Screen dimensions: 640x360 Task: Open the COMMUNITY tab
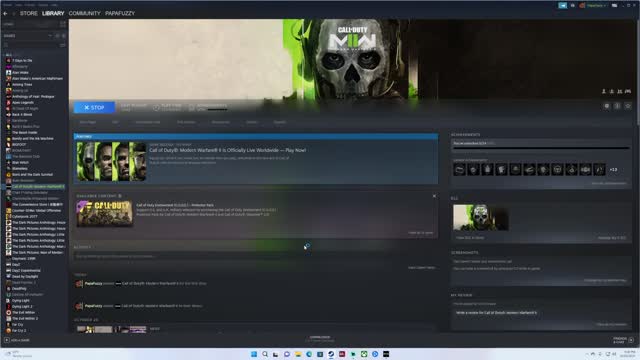(x=84, y=13)
